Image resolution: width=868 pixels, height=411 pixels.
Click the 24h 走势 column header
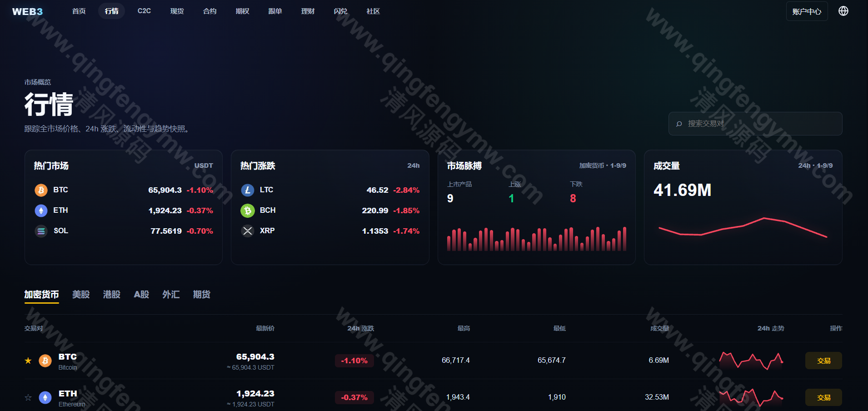point(771,328)
